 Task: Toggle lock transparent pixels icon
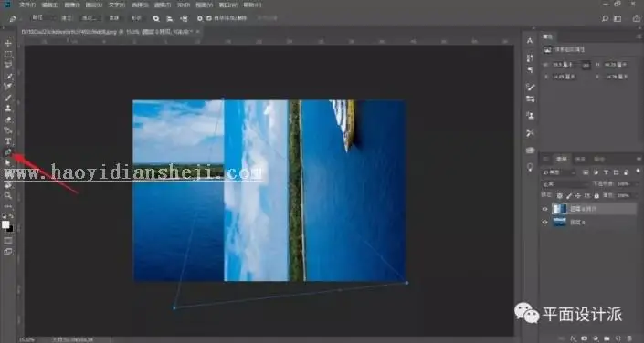[x=559, y=196]
